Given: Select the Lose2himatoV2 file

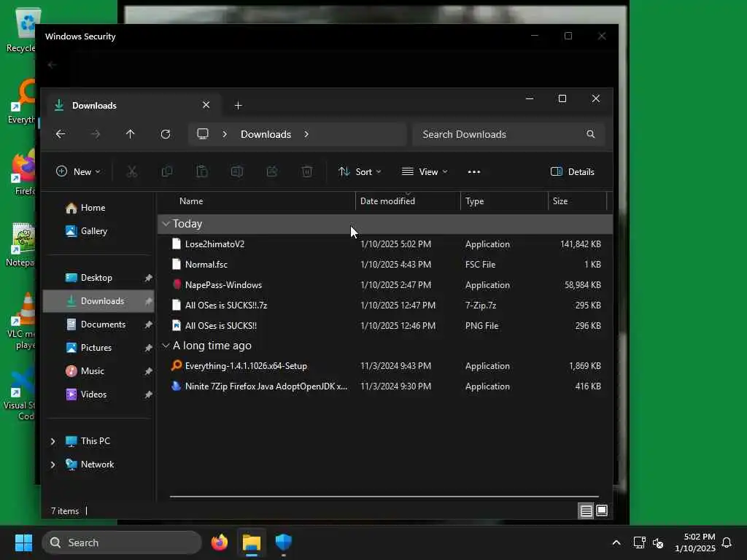Looking at the screenshot, I should 385,244.
